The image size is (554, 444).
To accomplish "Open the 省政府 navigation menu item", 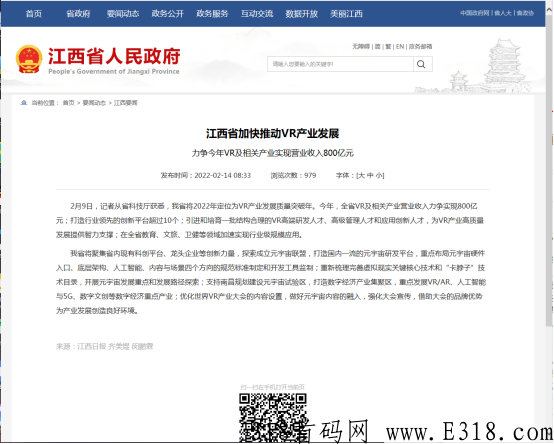I will (x=78, y=13).
